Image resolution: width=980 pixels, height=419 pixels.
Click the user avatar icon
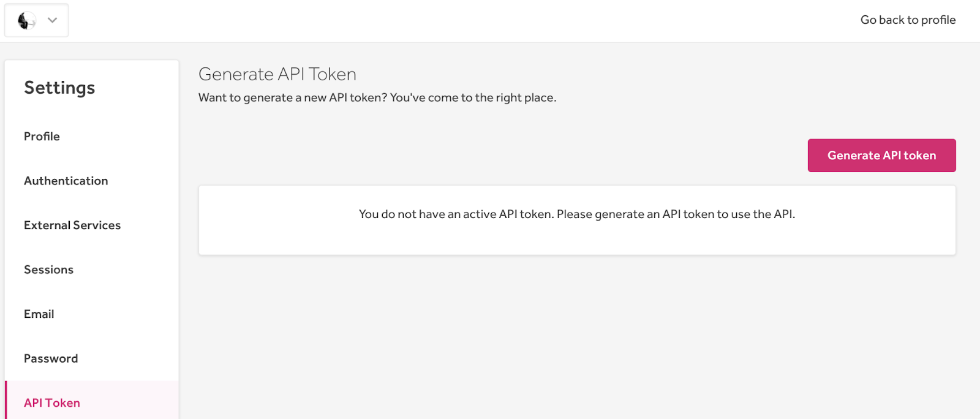(26, 20)
